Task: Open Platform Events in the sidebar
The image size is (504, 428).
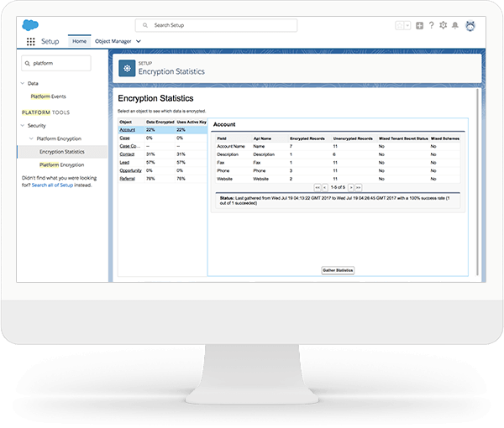Action: [48, 97]
